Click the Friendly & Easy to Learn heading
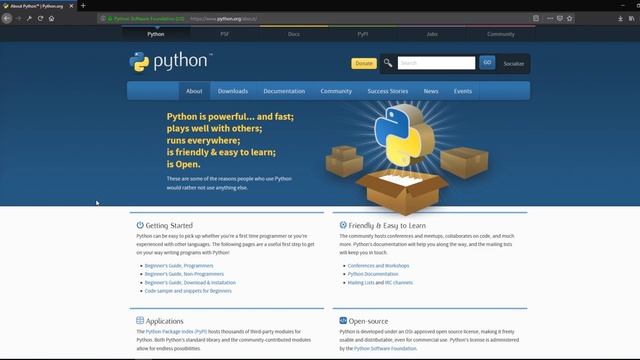The height and width of the screenshot is (360, 640). click(x=387, y=225)
